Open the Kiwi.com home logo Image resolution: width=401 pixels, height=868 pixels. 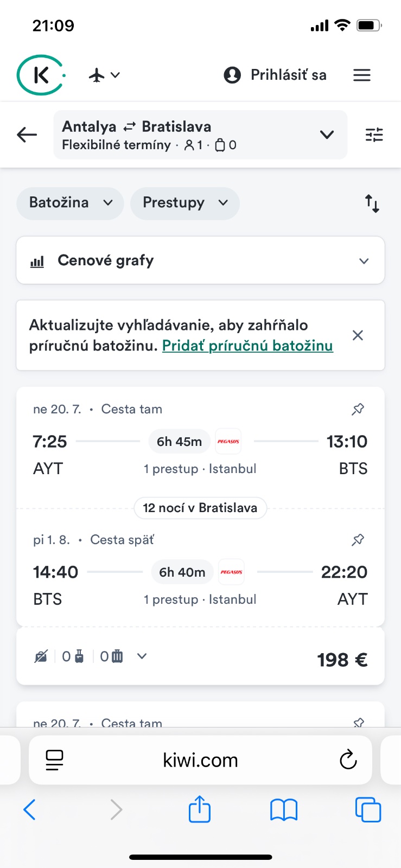pyautogui.click(x=41, y=75)
